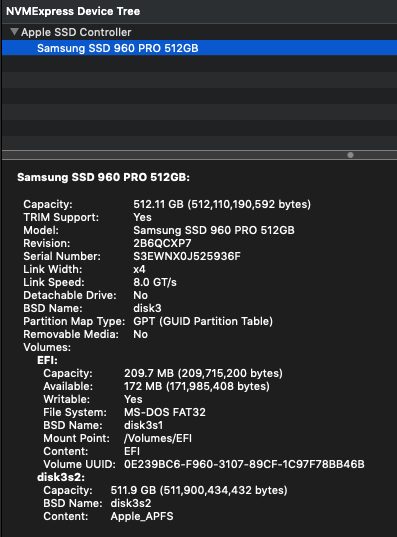Click the Mount Point: label

click(x=76, y=438)
